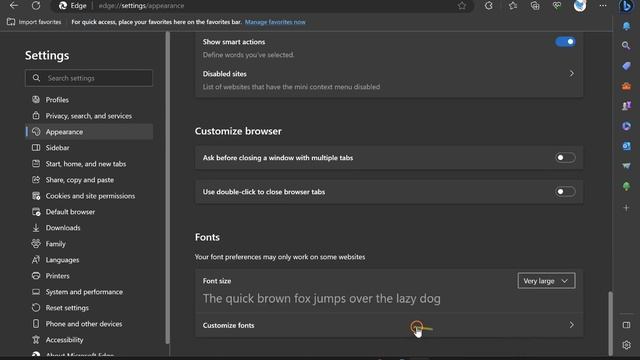
Task: Click the Fonts section heading
Action: tap(207, 237)
